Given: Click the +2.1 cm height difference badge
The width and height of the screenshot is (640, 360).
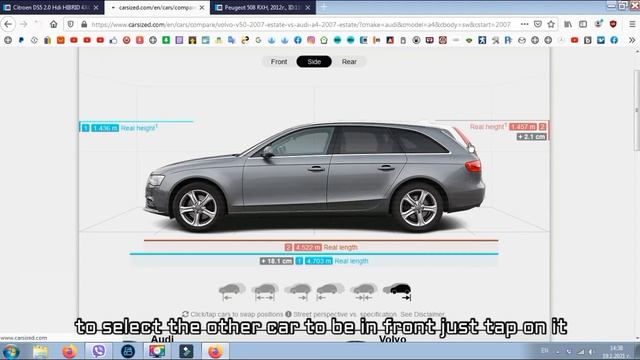Looking at the screenshot, I should (531, 137).
